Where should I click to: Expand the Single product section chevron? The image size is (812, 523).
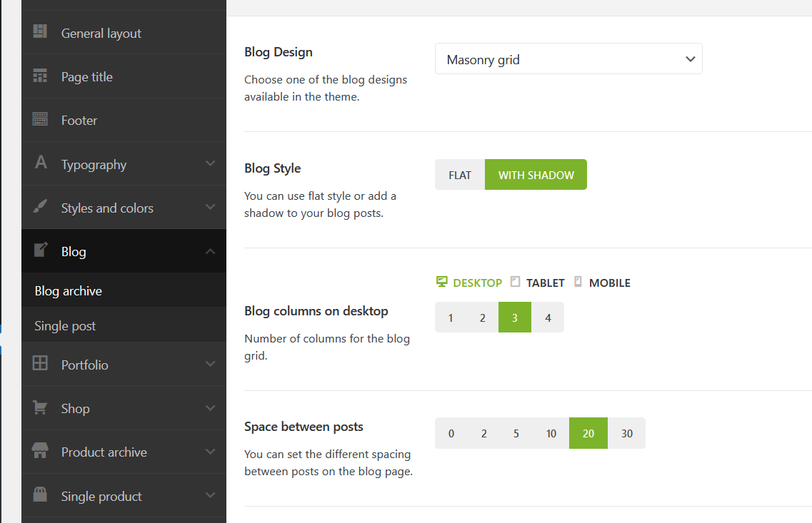coord(210,496)
